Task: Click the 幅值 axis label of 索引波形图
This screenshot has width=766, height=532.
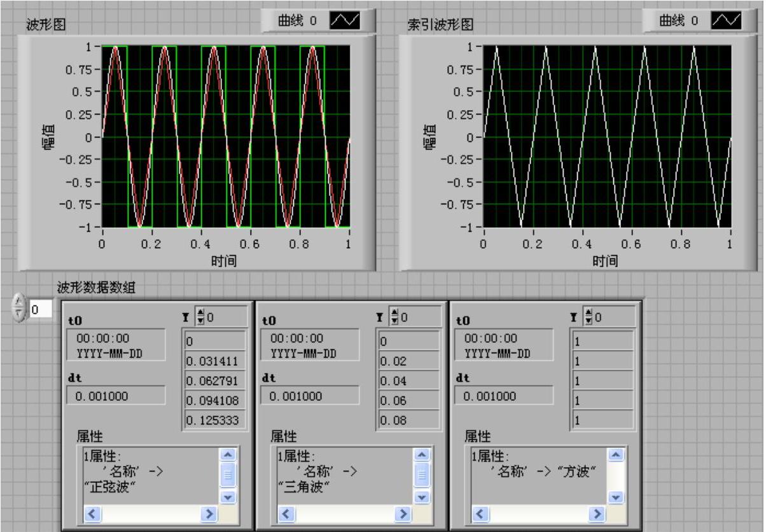Action: (429, 137)
